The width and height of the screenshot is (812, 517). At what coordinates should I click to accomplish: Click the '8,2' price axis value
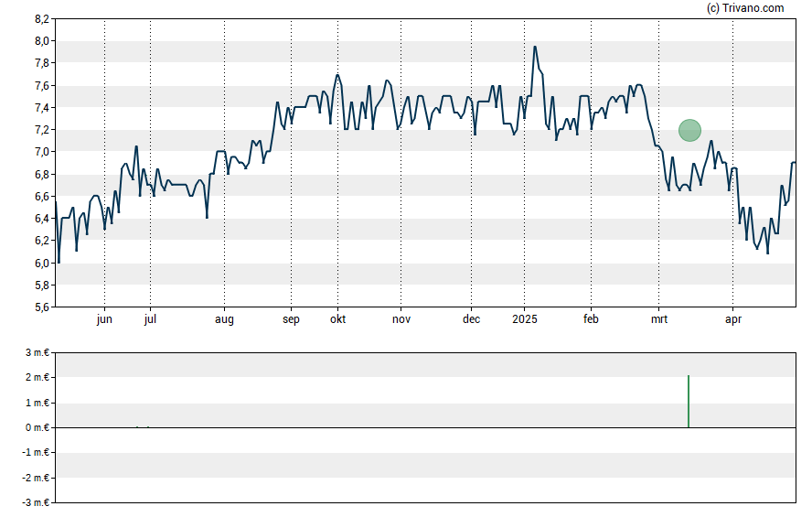tap(42, 19)
